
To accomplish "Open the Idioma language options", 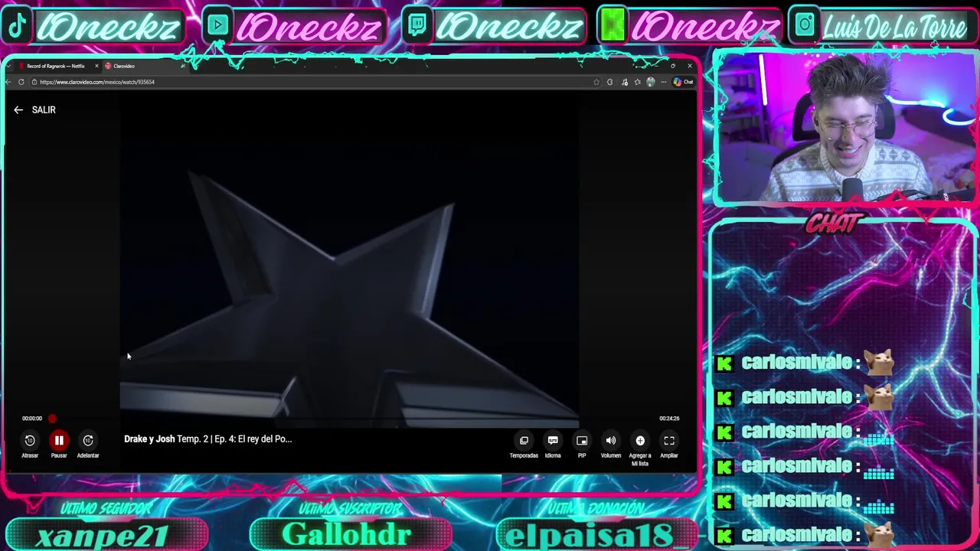I will point(553,440).
